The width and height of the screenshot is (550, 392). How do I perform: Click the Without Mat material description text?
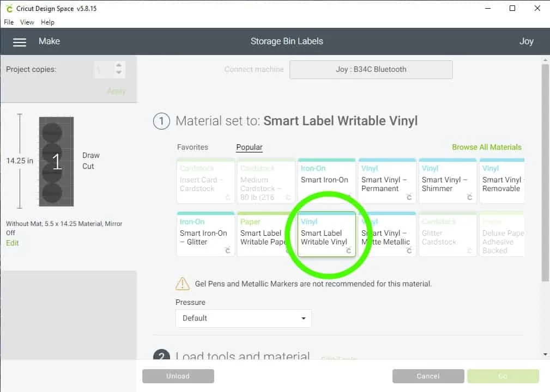coord(64,228)
